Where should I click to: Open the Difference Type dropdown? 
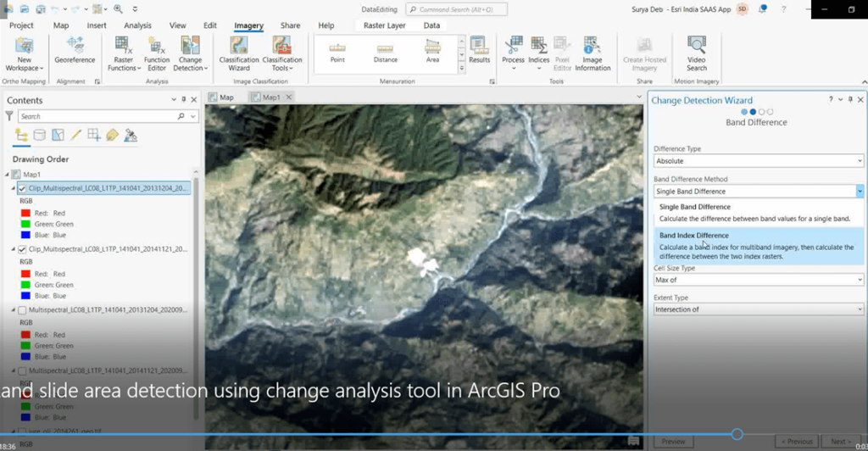pos(758,161)
